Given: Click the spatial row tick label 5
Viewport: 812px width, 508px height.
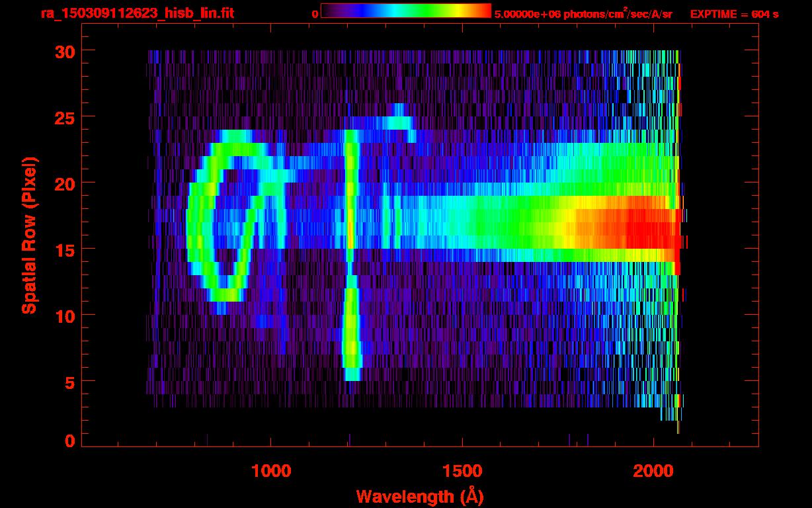Looking at the screenshot, I should click(x=69, y=382).
